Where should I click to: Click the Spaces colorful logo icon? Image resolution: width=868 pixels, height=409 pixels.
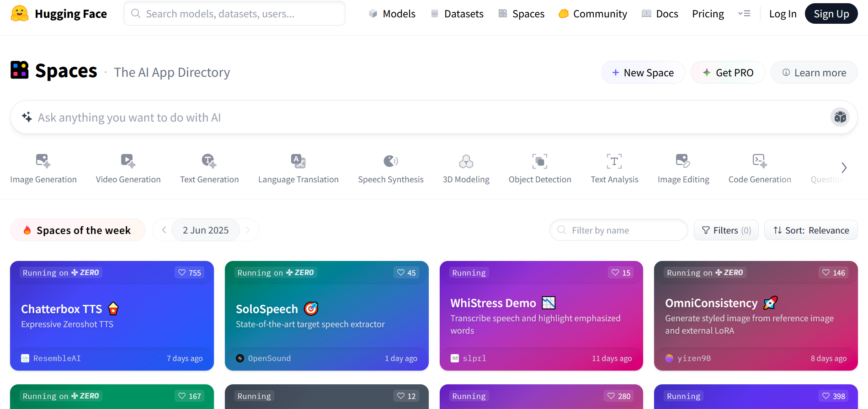[x=20, y=70]
